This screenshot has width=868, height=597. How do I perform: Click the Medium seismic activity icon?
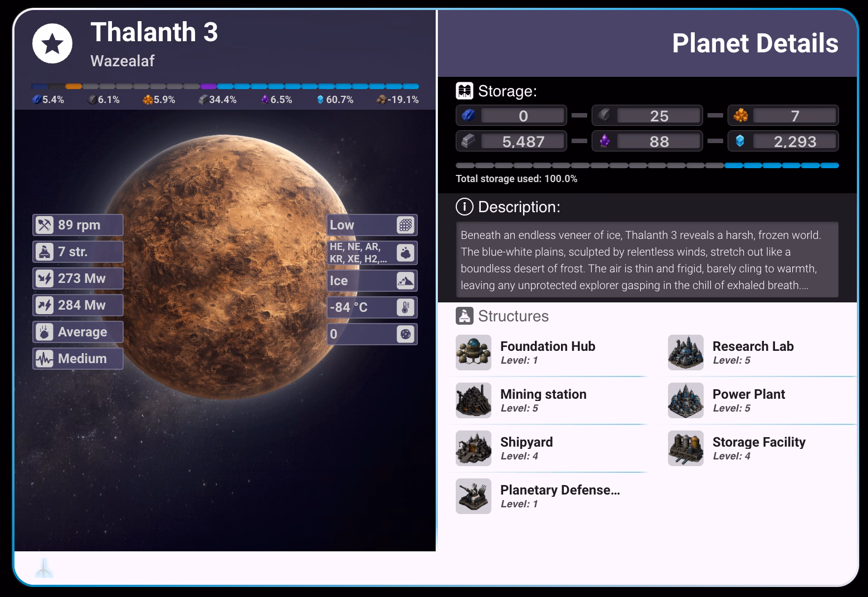point(44,359)
